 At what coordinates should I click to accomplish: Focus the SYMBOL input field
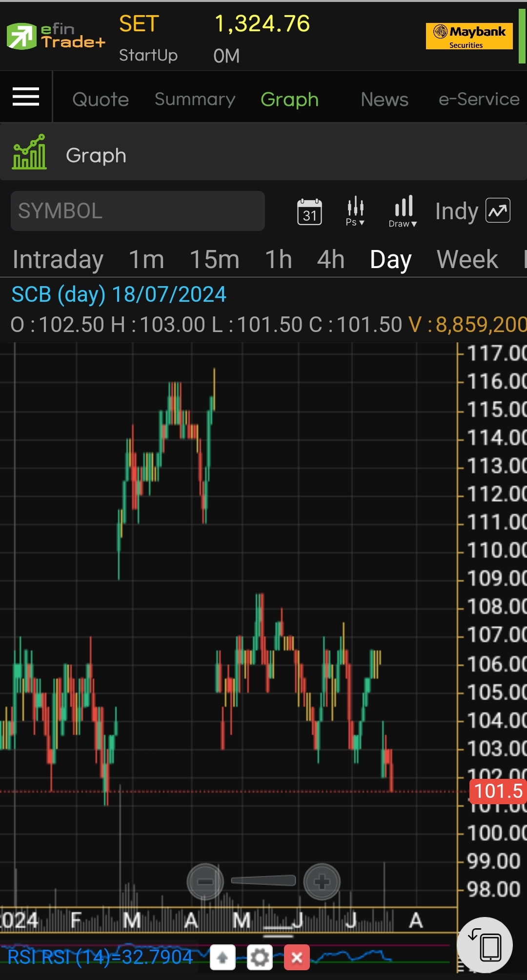(138, 211)
